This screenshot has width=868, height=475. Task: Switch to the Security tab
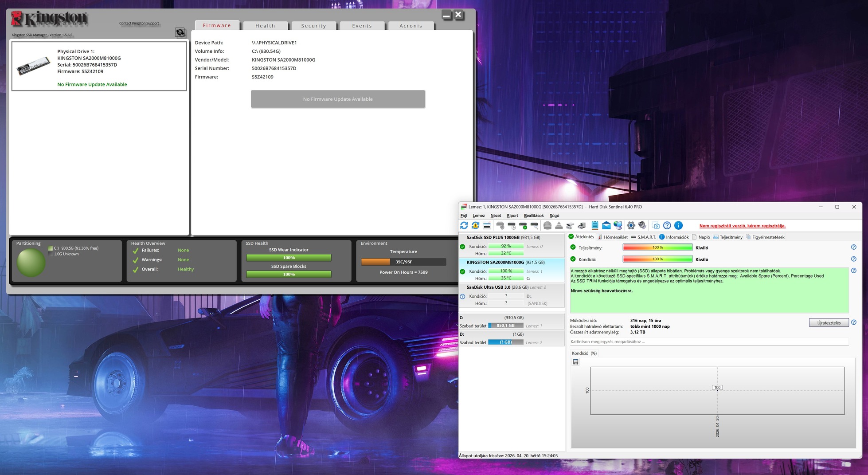coord(313,26)
